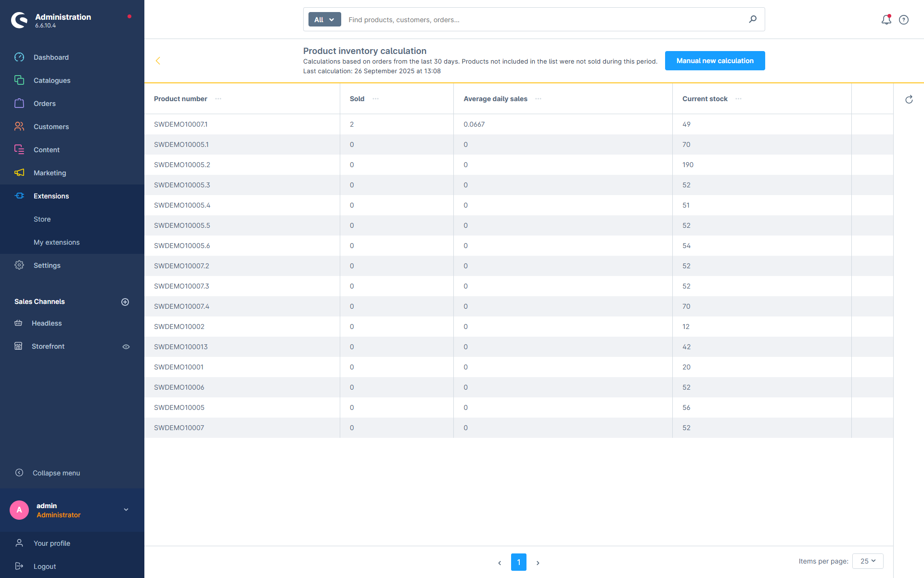This screenshot has width=924, height=578.
Task: Open Items per page dropdown
Action: pos(868,561)
